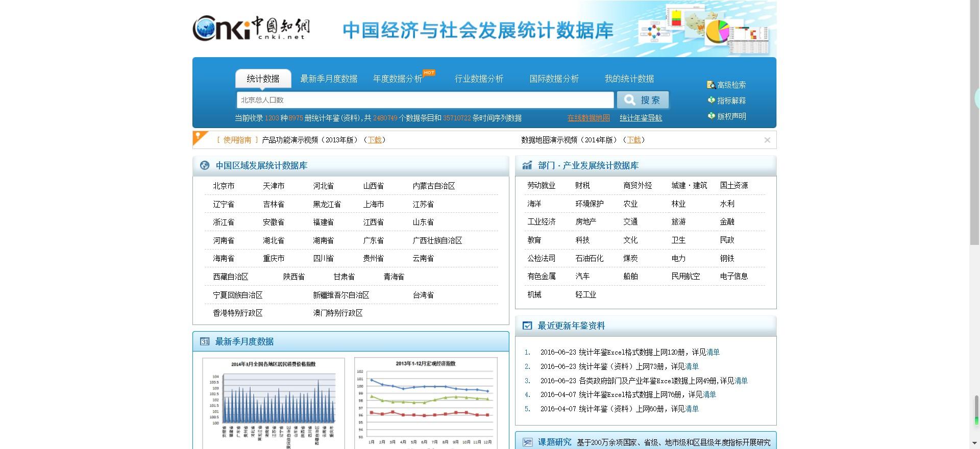Click 高级检索 link text
The width and height of the screenshot is (980, 449).
731,85
